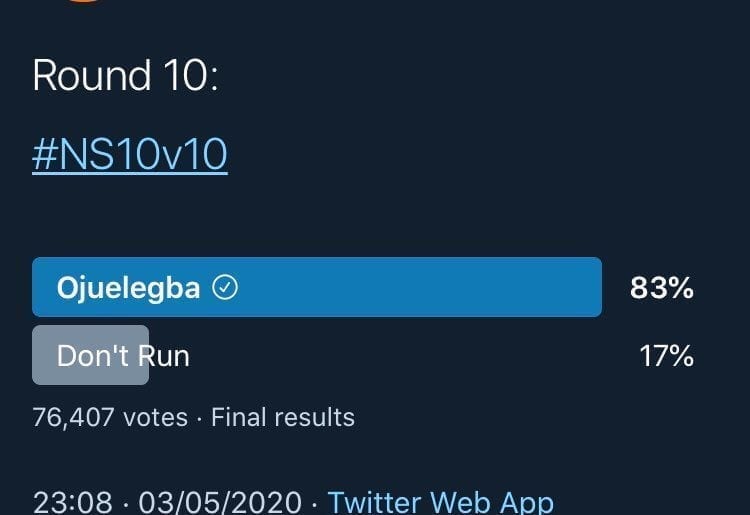Click the number 10 in tweet text
The height and width of the screenshot is (515, 750).
(x=182, y=76)
